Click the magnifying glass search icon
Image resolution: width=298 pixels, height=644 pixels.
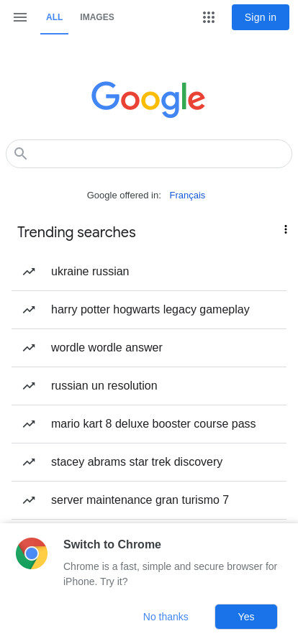click(20, 154)
